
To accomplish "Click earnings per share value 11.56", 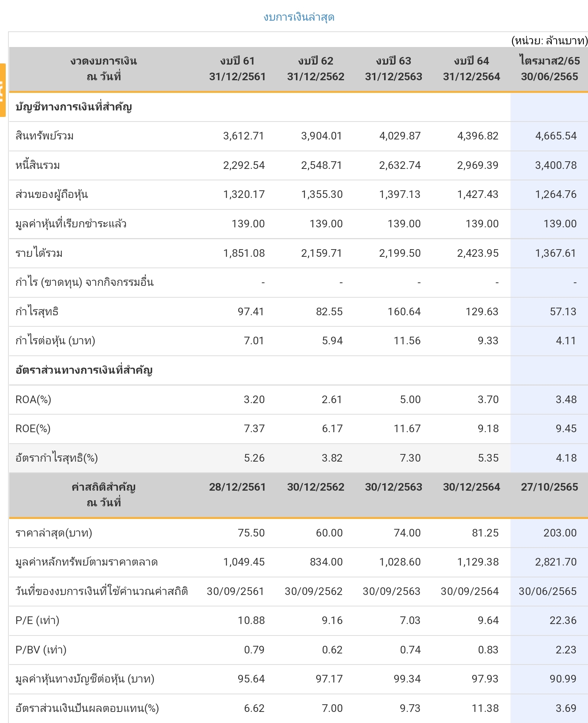I will pos(407,341).
